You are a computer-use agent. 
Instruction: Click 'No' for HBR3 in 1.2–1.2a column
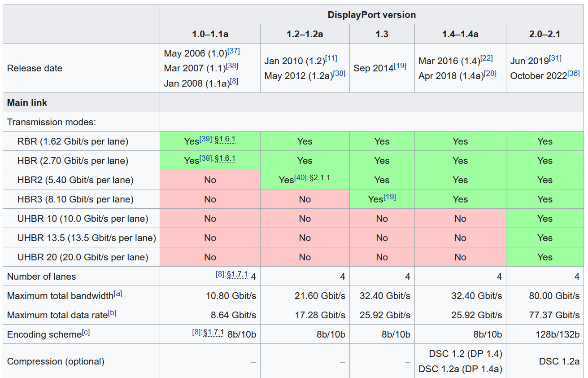[x=305, y=199]
